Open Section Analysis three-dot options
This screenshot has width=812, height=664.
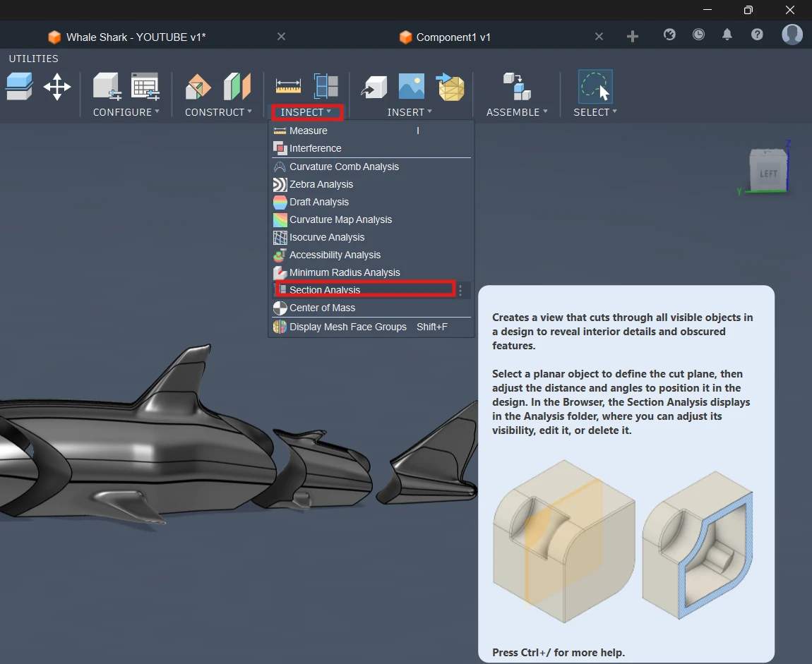coord(460,290)
